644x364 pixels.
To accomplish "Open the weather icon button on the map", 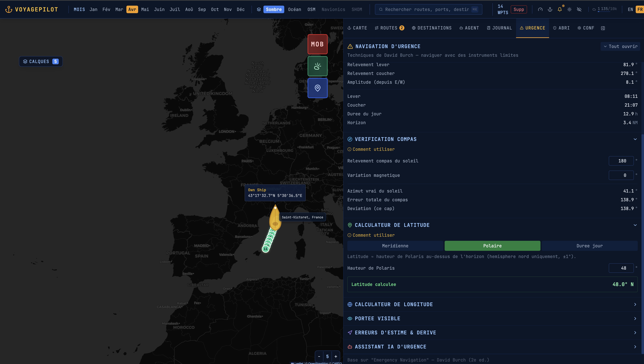I will (317, 66).
